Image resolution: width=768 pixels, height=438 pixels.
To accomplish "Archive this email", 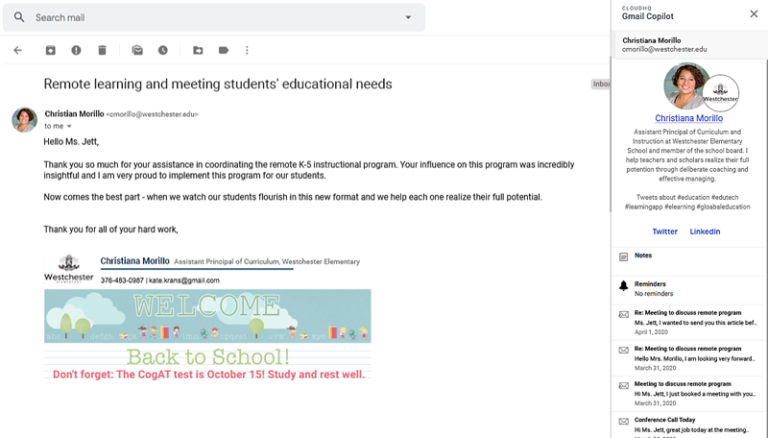I will coord(50,50).
